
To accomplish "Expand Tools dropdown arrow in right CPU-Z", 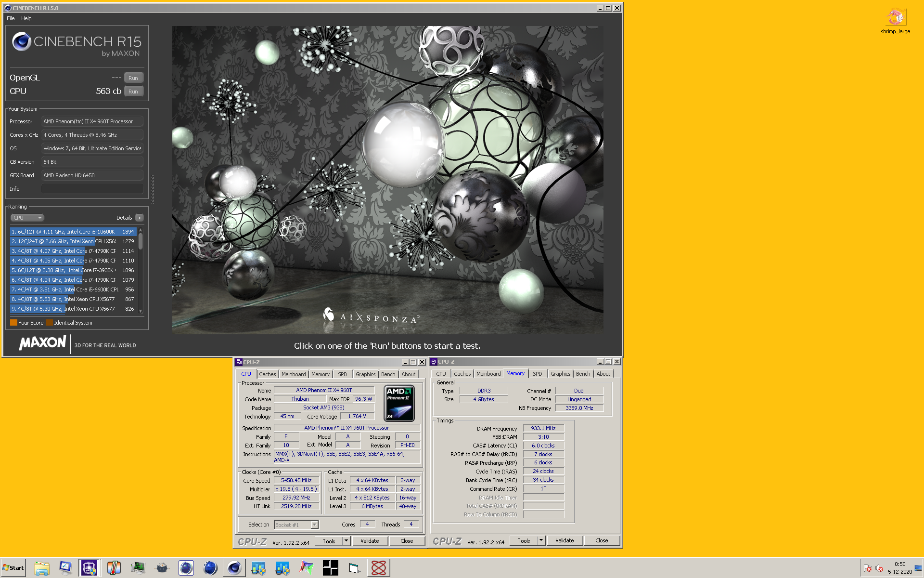I will coord(541,541).
